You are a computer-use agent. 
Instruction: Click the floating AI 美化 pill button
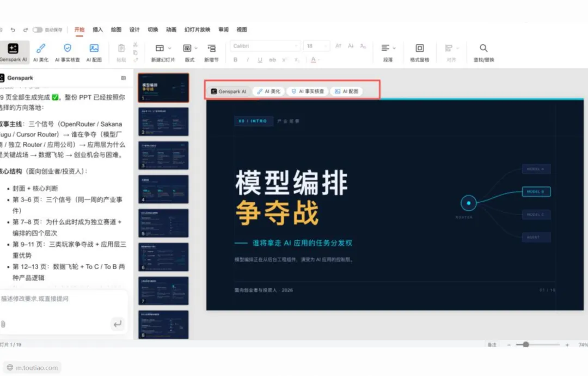[268, 91]
